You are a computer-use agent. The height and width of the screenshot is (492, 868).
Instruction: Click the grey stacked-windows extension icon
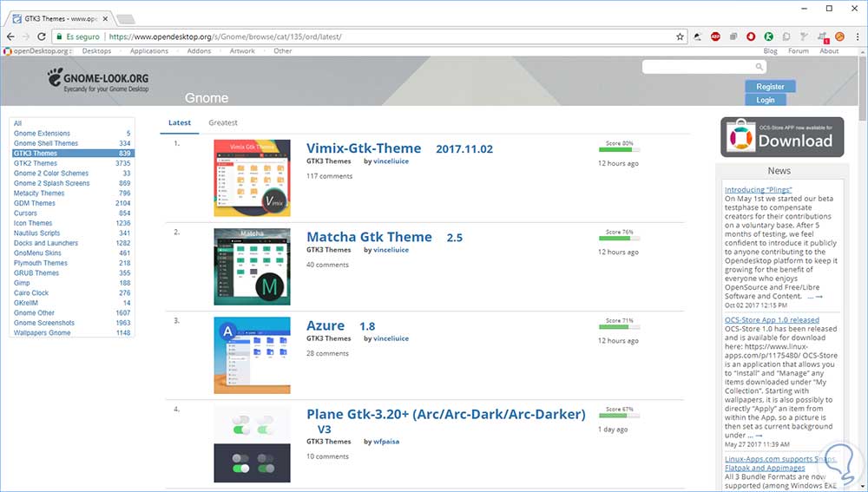coord(733,36)
